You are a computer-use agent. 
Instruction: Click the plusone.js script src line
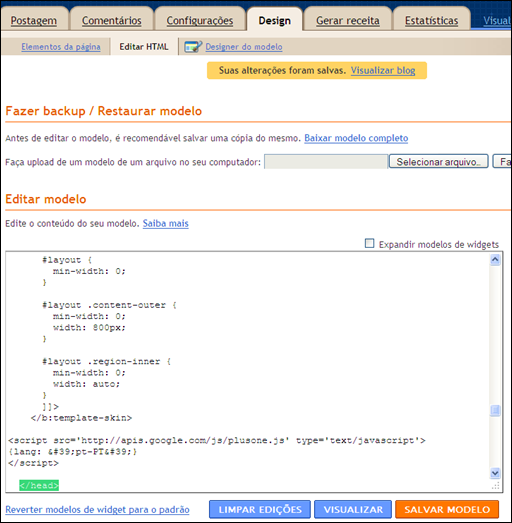pos(217,441)
